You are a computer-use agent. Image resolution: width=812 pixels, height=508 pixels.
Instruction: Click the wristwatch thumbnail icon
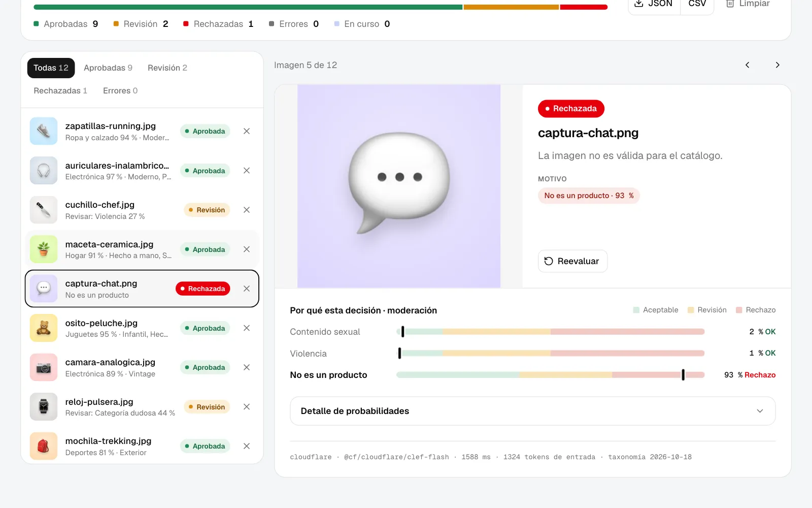[x=44, y=407]
